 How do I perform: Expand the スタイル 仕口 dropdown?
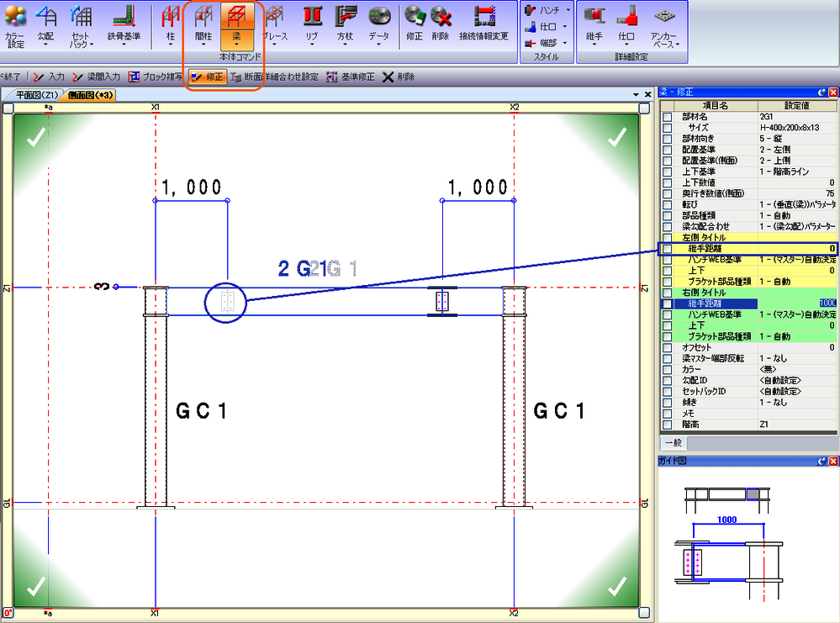coord(565,26)
